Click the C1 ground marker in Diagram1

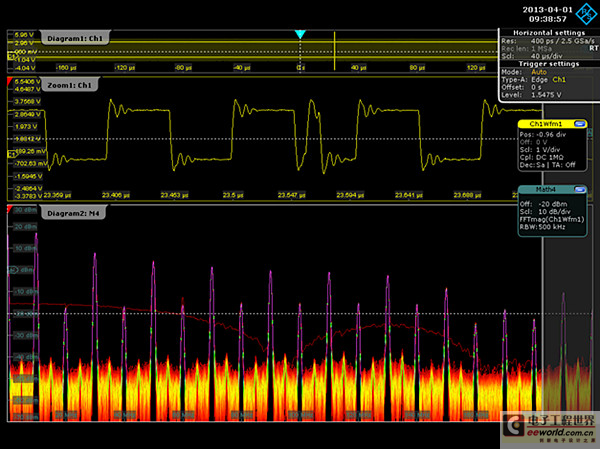point(11,56)
